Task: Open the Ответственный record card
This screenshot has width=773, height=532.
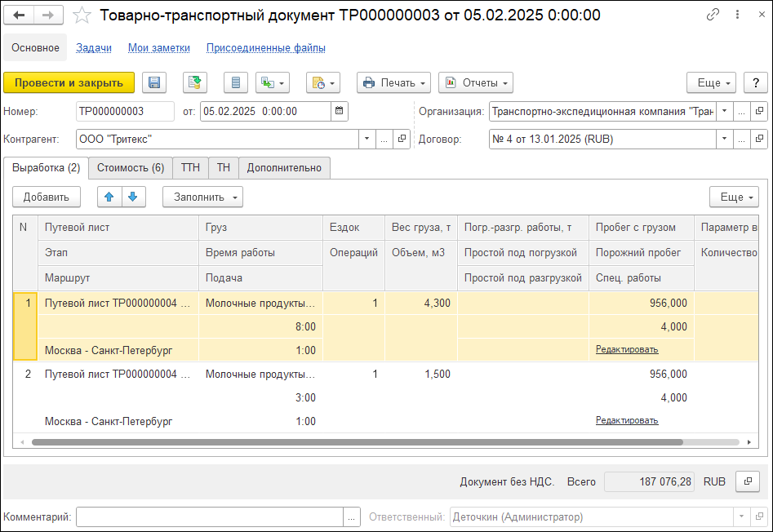Action: click(x=759, y=517)
